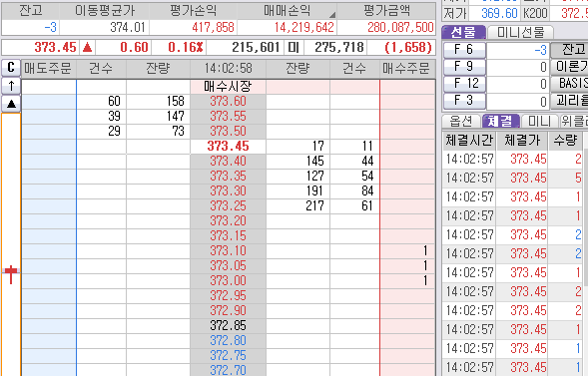Image resolution: width=588 pixels, height=376 pixels.
Task: Click the up triangle beside change 0.60
Action: point(88,47)
